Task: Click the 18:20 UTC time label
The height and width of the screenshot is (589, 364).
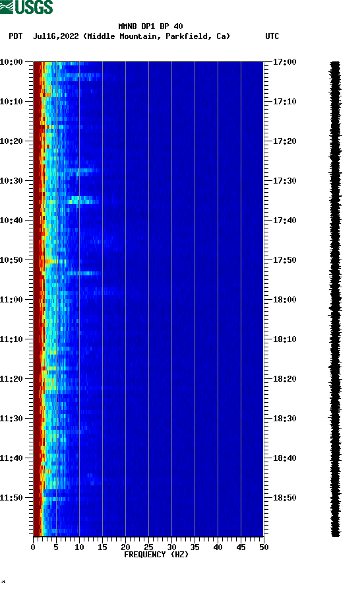Action: point(284,378)
